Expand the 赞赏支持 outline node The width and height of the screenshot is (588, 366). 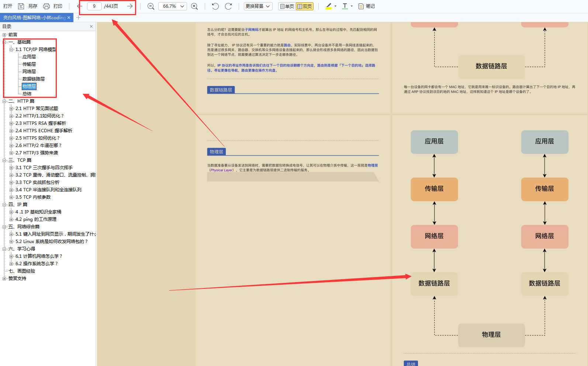click(4, 278)
